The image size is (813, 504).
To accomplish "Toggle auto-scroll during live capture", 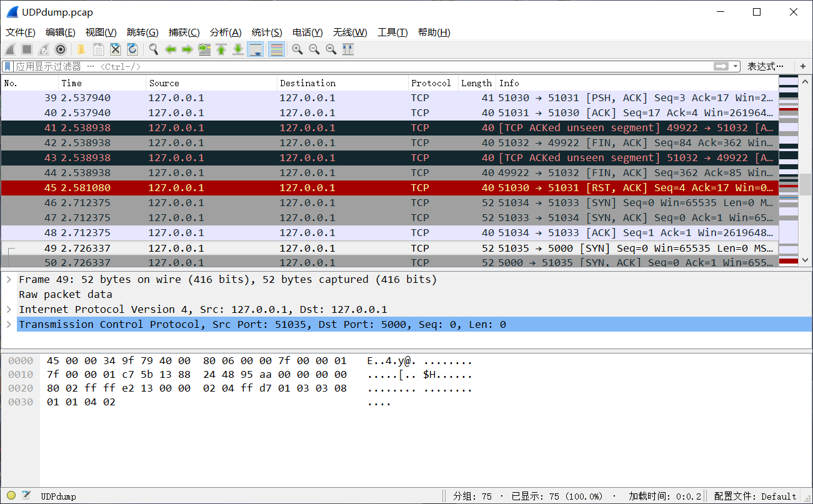I will coord(255,49).
